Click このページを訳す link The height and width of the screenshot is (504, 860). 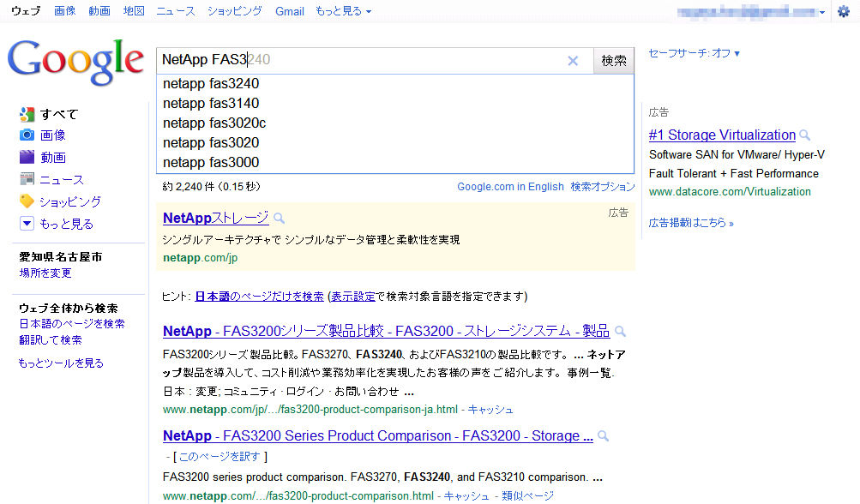coord(220,456)
